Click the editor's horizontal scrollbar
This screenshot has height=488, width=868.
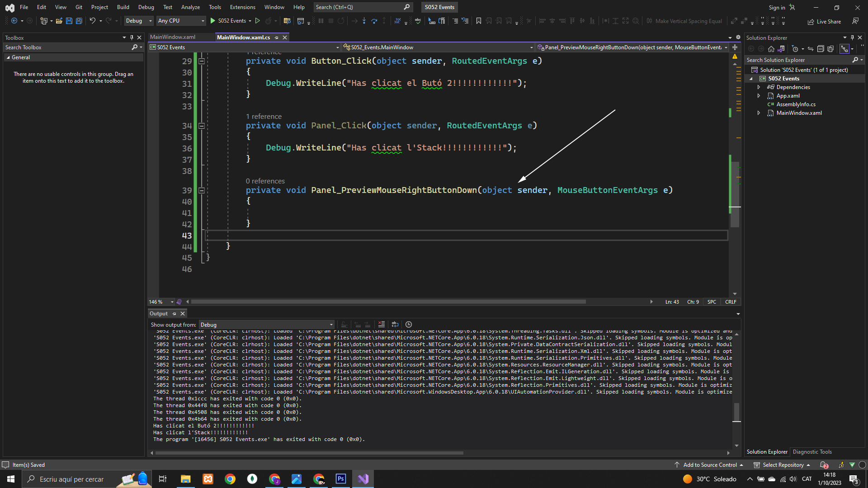point(388,302)
